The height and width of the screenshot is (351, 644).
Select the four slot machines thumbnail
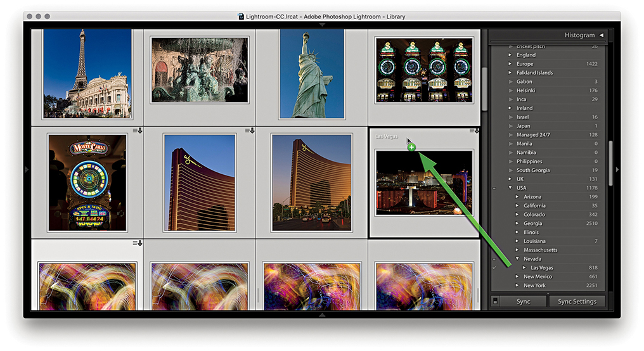point(424,70)
